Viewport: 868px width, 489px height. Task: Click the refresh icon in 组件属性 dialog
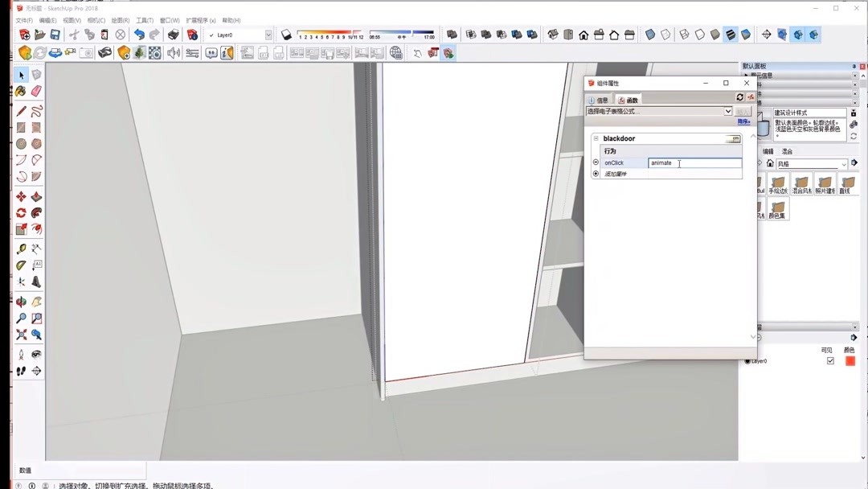click(739, 97)
